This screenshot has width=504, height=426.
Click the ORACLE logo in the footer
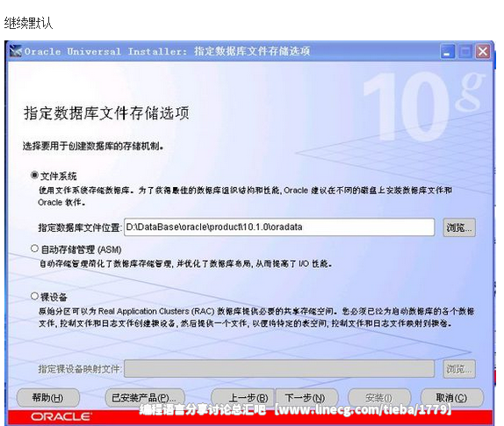coord(61,417)
